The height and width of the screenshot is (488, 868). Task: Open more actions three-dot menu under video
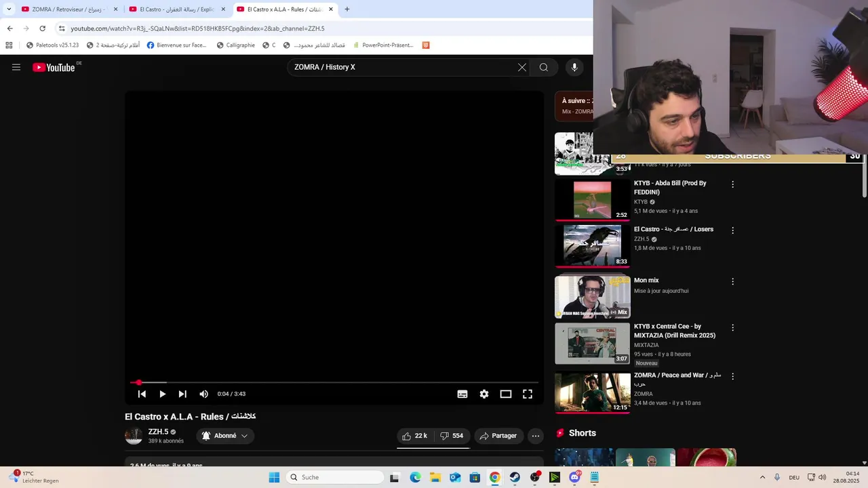pos(536,436)
